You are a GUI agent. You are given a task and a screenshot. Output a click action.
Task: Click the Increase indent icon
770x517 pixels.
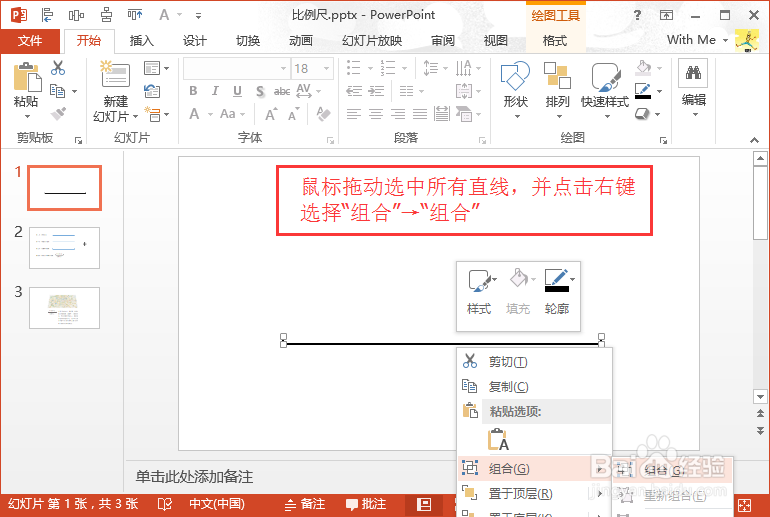pos(376,91)
